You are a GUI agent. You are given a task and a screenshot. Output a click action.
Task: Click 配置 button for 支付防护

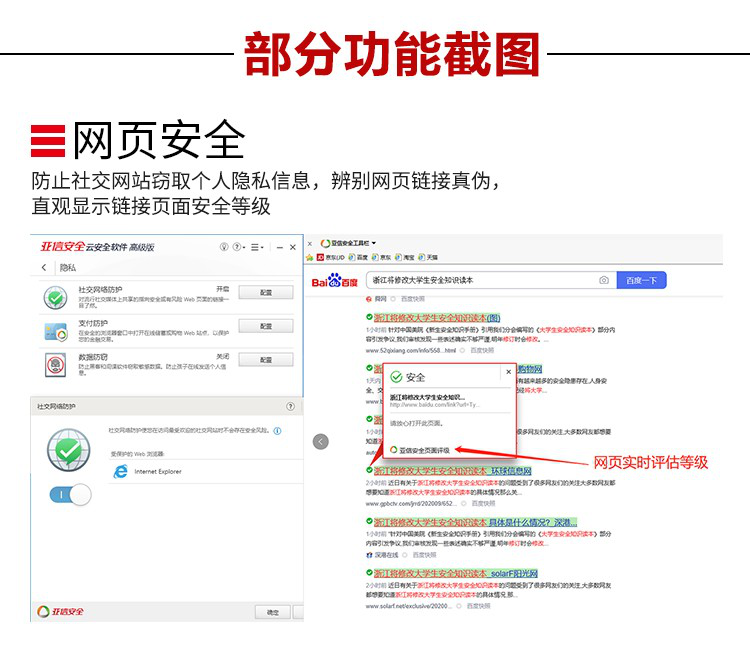pyautogui.click(x=265, y=327)
